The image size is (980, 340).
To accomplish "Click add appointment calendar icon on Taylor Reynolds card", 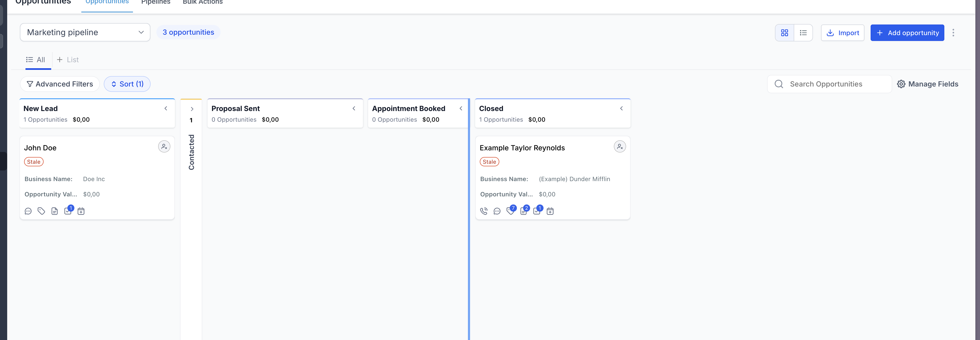I will coord(550,211).
